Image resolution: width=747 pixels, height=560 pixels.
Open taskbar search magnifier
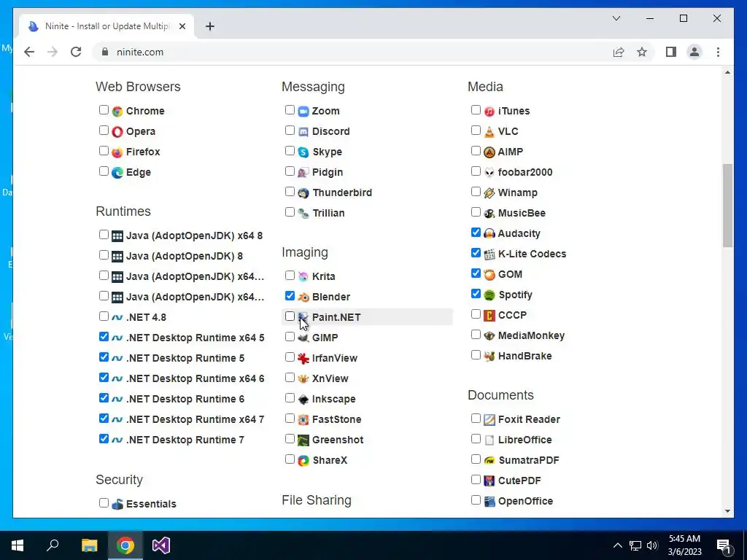click(53, 545)
